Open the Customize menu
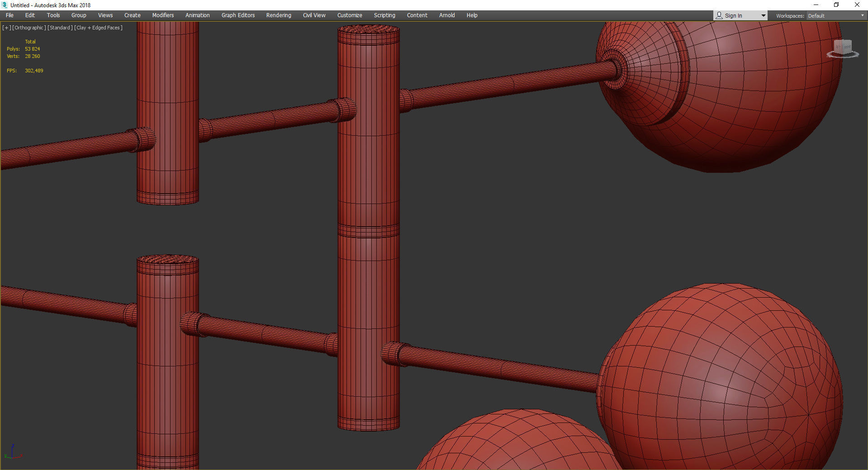Viewport: 868px width, 470px height. 350,15
